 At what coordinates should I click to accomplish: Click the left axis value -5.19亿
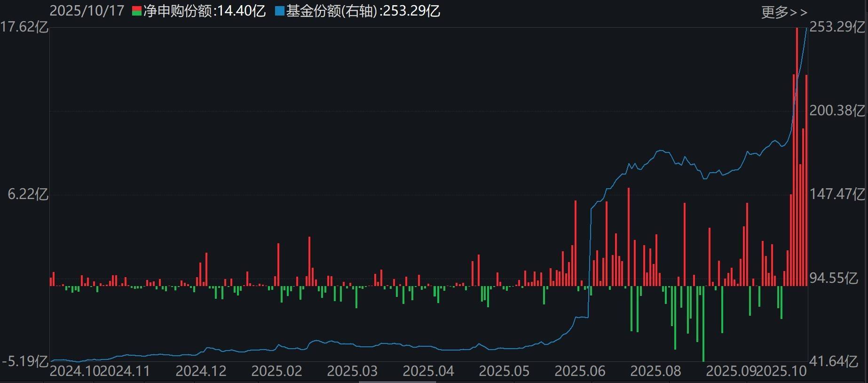point(25,361)
